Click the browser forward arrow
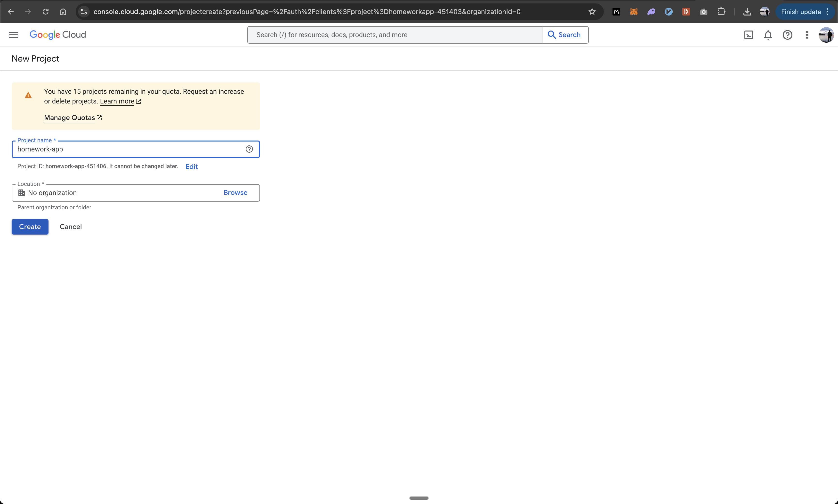 point(28,12)
